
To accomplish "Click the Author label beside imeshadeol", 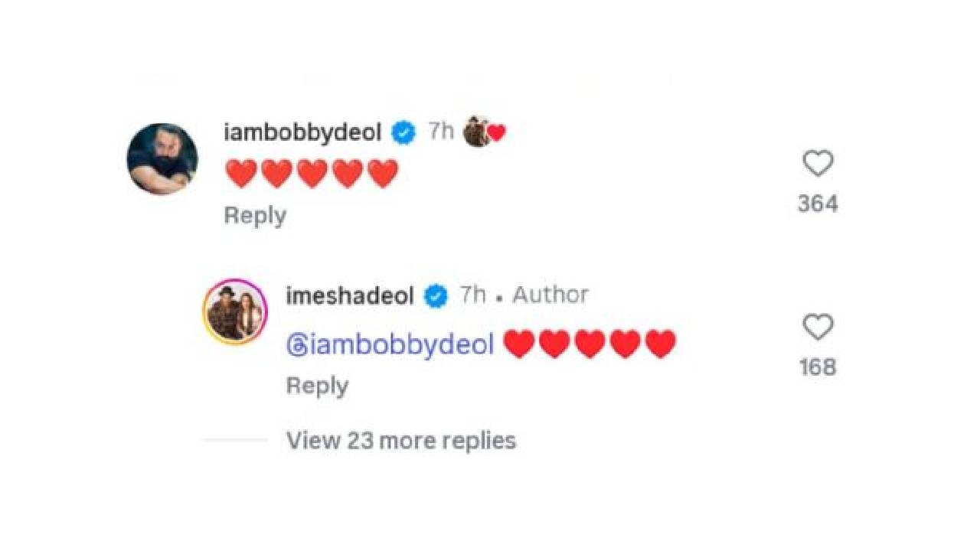I will click(550, 295).
